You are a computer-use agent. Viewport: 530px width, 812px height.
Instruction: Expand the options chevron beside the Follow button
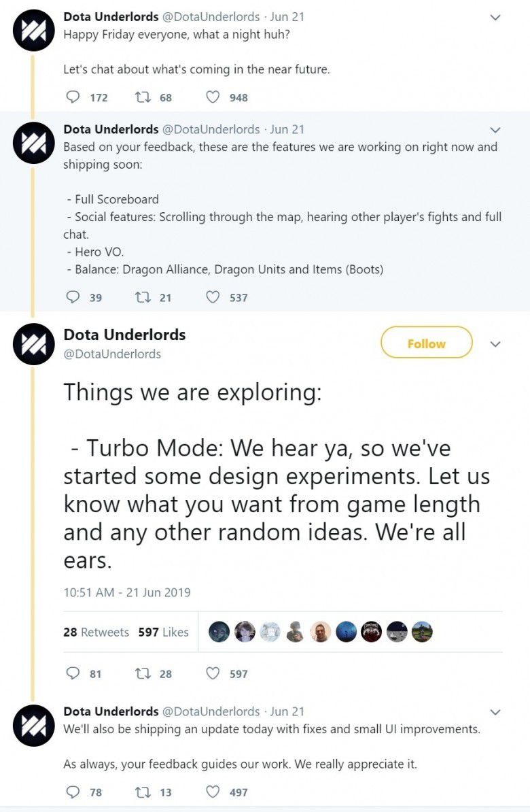click(x=495, y=344)
